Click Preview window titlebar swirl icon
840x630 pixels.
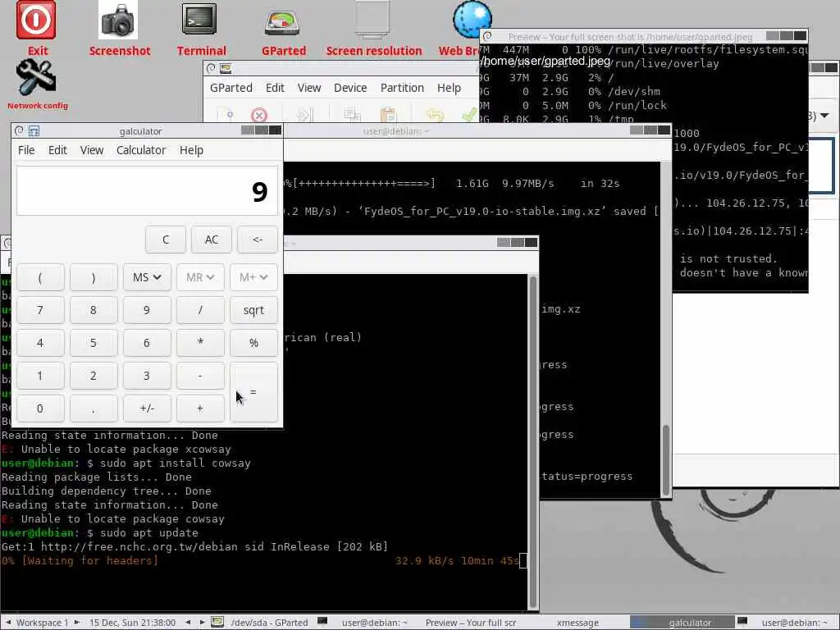487,36
